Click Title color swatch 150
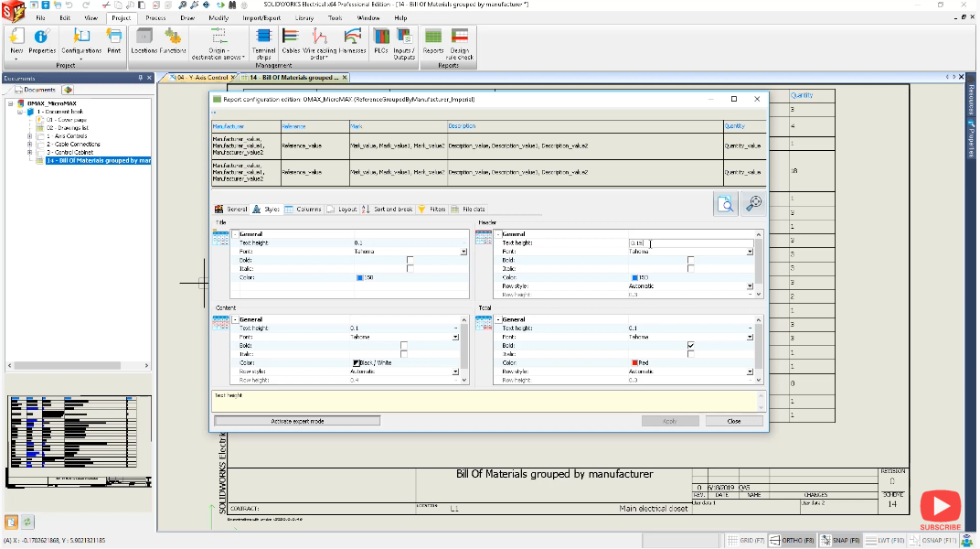The height and width of the screenshot is (549, 980). (x=360, y=277)
